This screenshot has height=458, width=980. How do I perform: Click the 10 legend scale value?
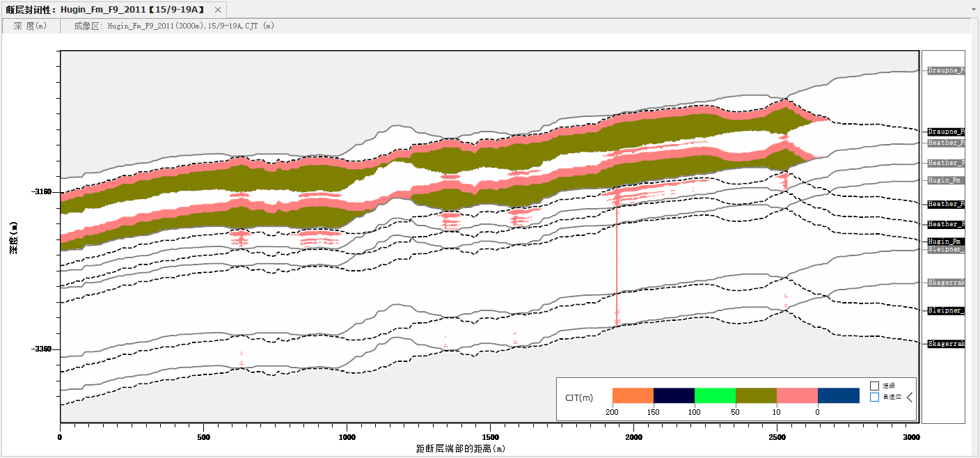tap(777, 412)
